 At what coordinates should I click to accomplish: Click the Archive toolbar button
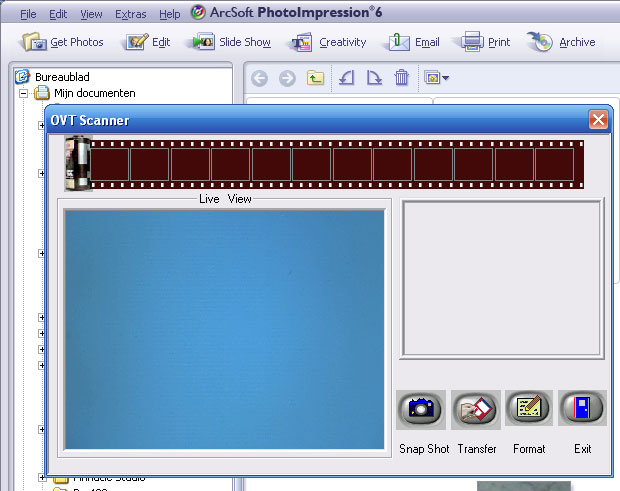(x=561, y=42)
